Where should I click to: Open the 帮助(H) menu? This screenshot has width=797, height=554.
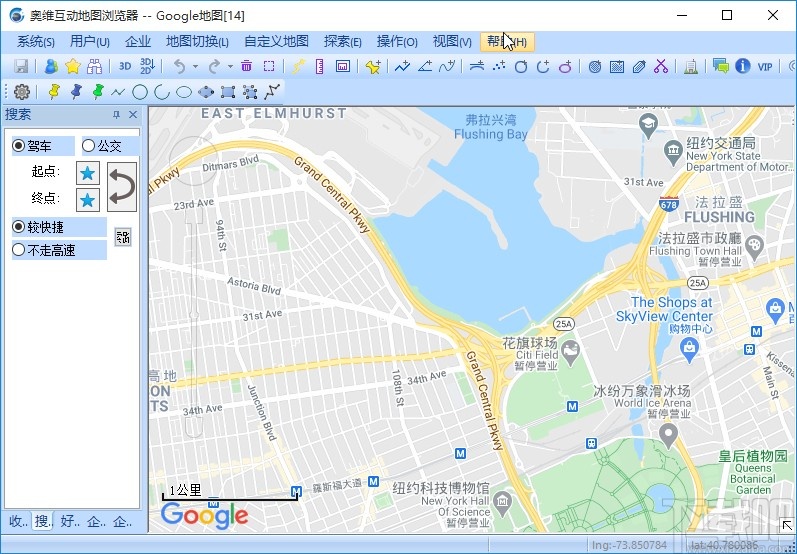507,42
